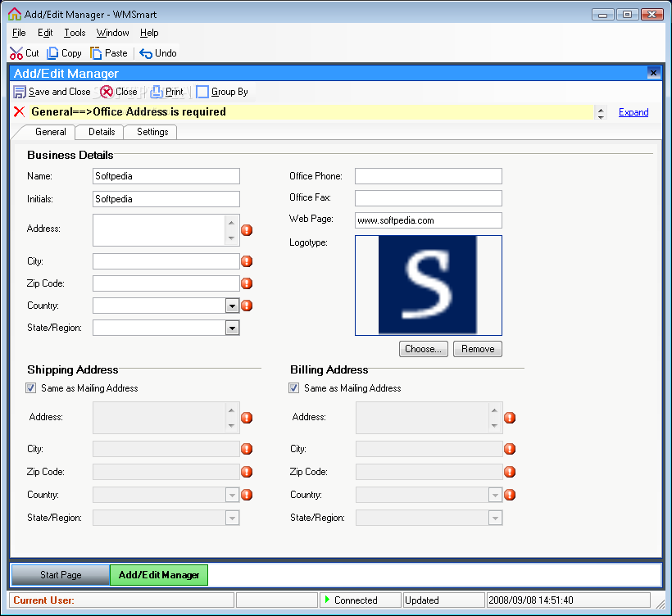This screenshot has width=672, height=616.
Task: Click the red Close circle icon
Action: pos(107,92)
